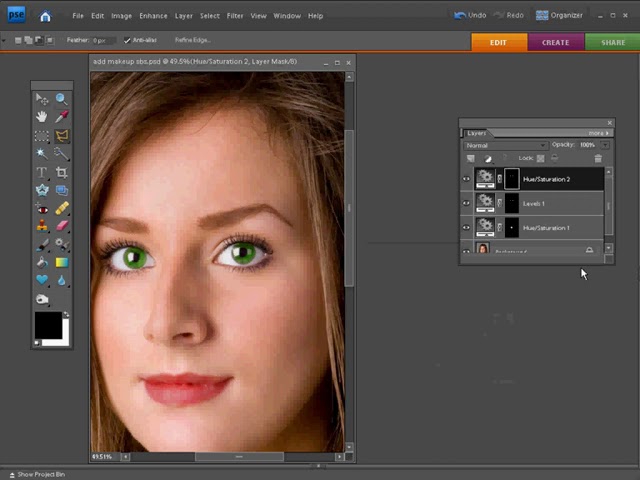640x480 pixels.
Task: Click the Feather value input field
Action: point(103,40)
